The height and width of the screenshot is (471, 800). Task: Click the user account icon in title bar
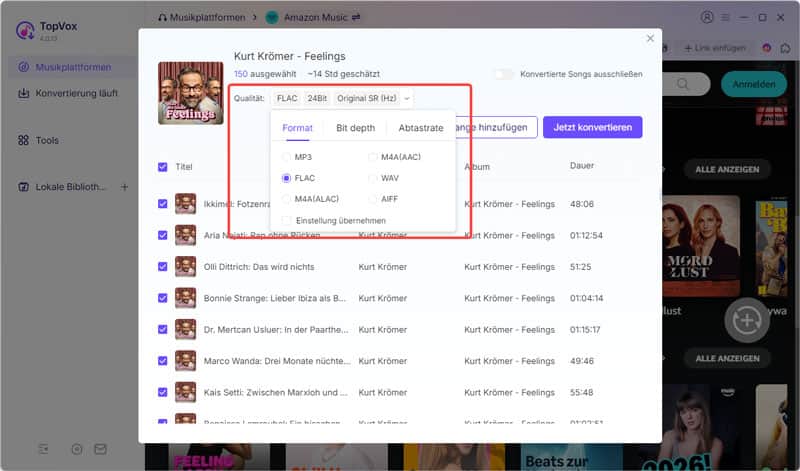tap(707, 17)
